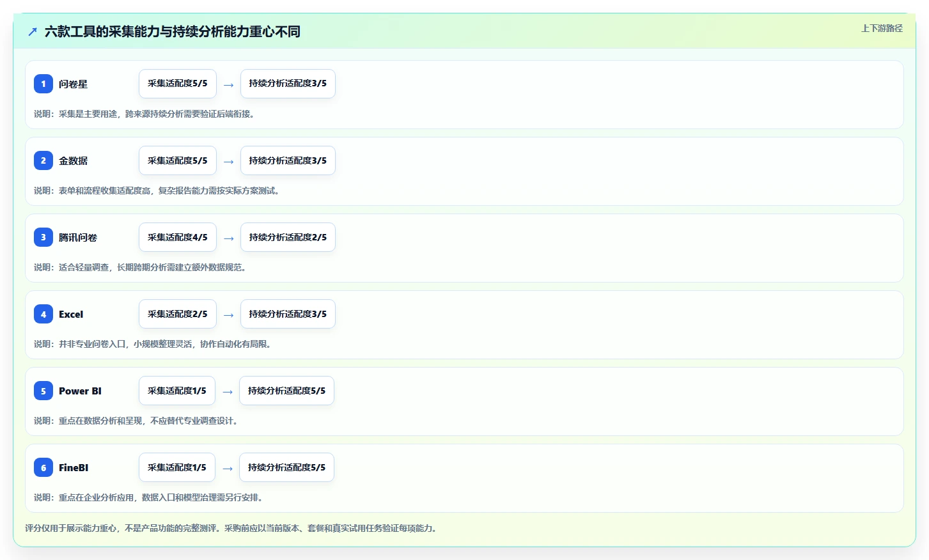Click the number 2 badge for 金数据
The height and width of the screenshot is (560, 929).
[x=43, y=160]
